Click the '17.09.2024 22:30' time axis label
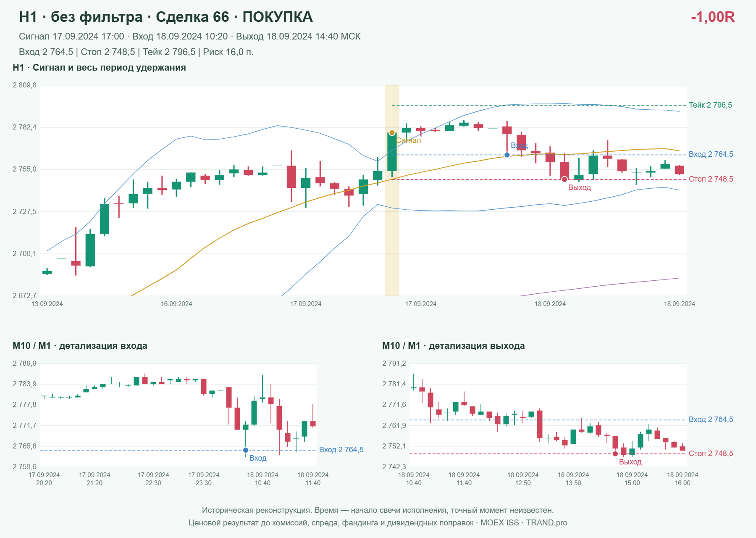This screenshot has height=538, width=756. [153, 479]
